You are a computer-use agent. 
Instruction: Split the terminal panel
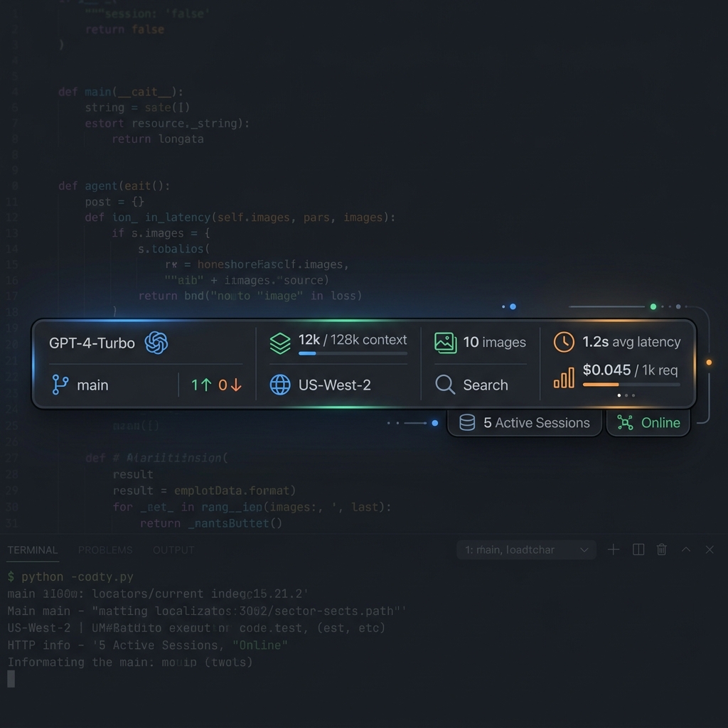coord(638,550)
